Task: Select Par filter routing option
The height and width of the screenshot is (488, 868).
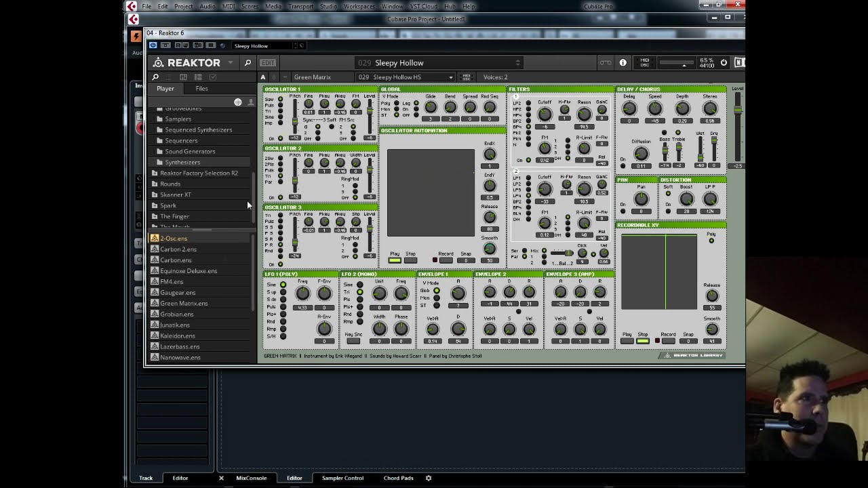Action: click(x=524, y=257)
